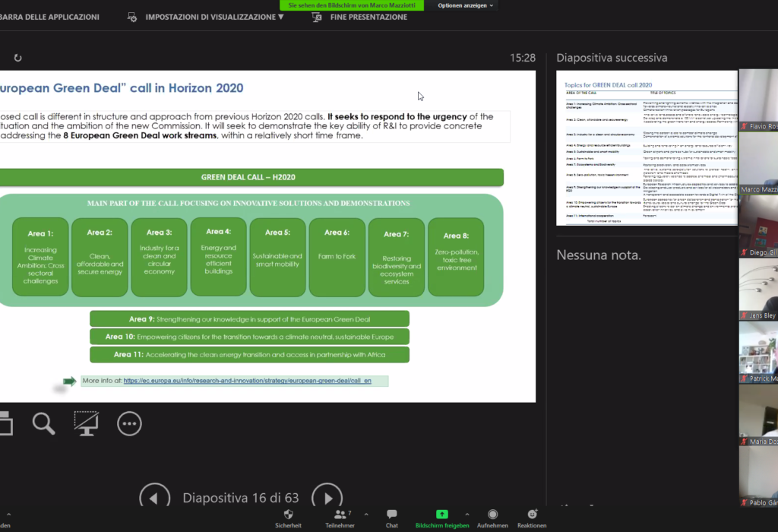Go to the next slide arrow
This screenshot has width=778, height=532.
(x=327, y=498)
